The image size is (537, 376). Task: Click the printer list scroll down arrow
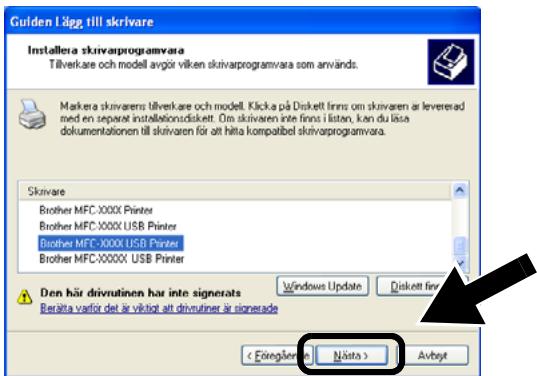pos(461,264)
